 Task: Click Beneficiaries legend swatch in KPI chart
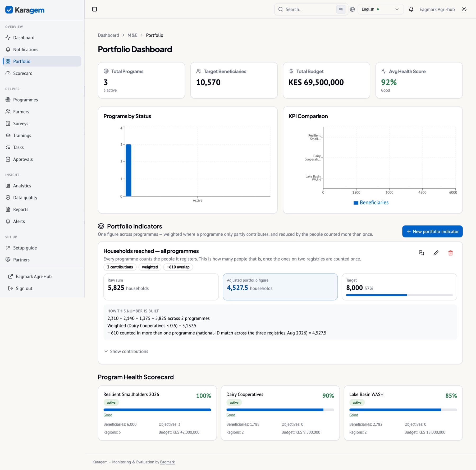(356, 203)
